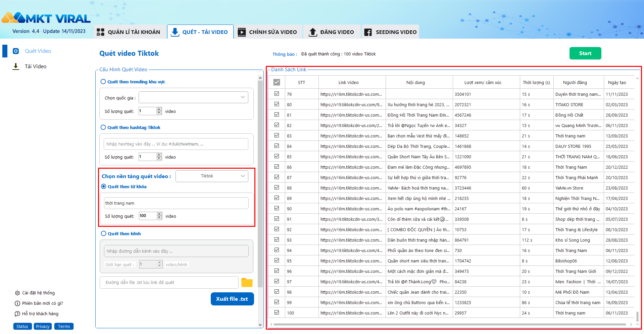Click the help icon for Hỗ trợ khách hàng
Image resolution: width=644 pixels, height=334 pixels.
pos(17,314)
